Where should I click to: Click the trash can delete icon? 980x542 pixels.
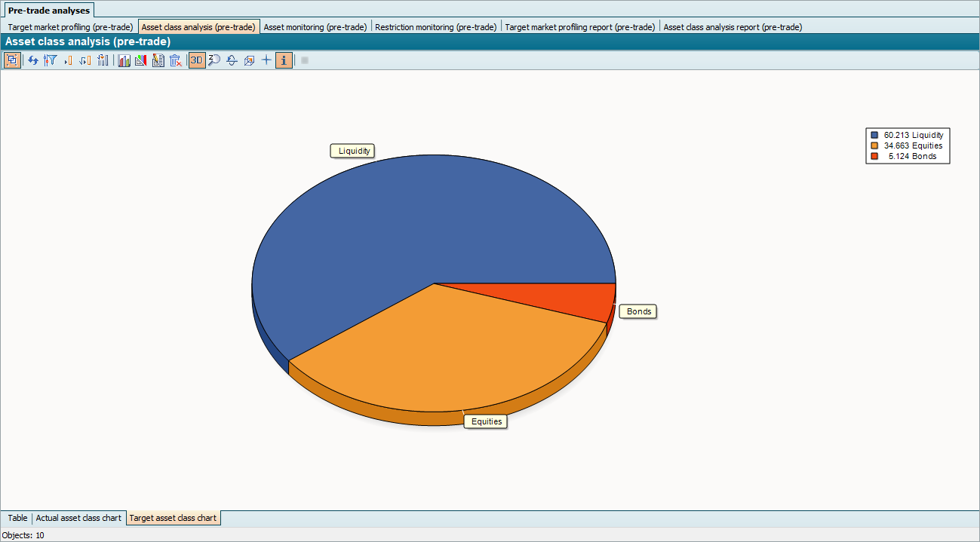click(x=175, y=60)
